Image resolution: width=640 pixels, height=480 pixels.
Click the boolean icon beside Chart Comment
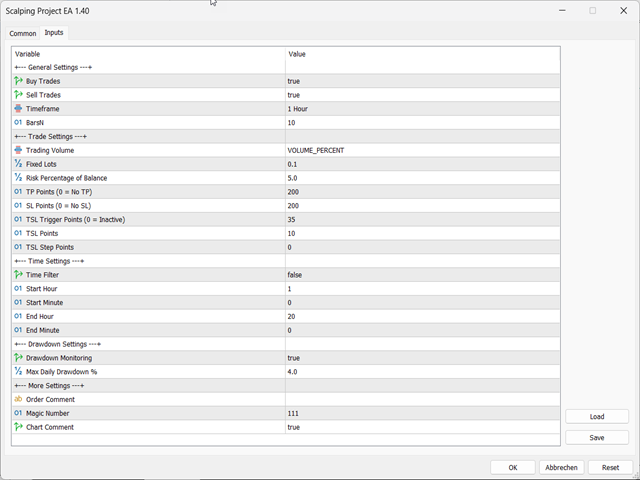coord(18,427)
